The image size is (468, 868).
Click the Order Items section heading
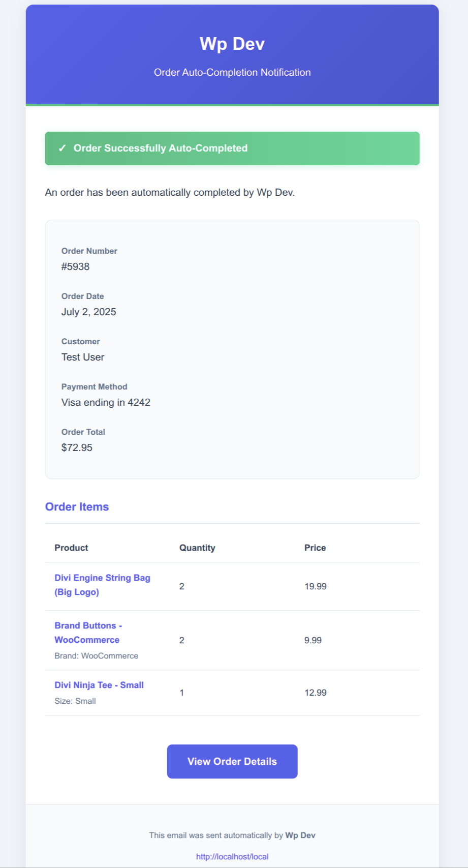[77, 506]
